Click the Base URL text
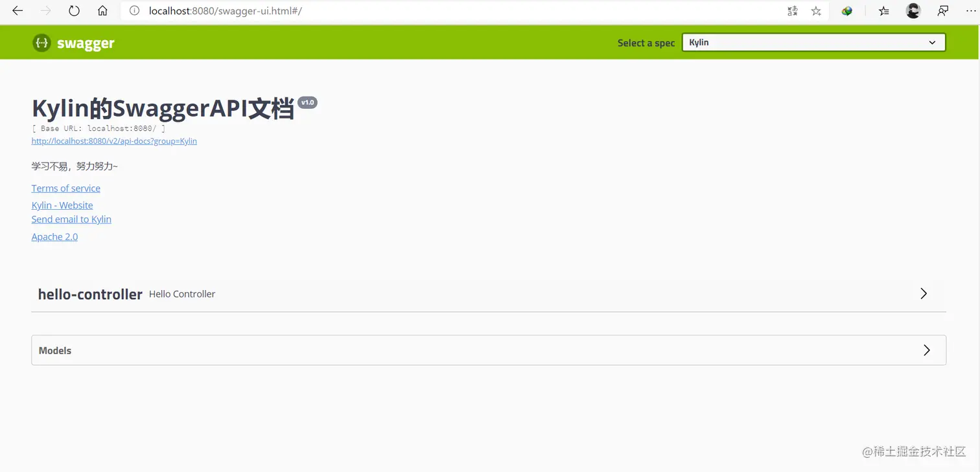The width and height of the screenshot is (980, 472). click(x=99, y=128)
